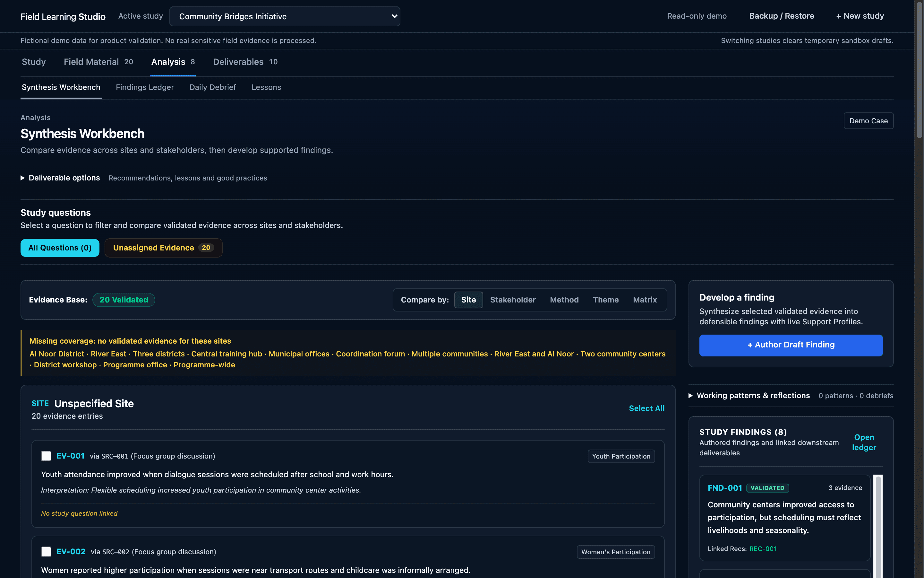Switch to the Study tab
The height and width of the screenshot is (578, 924).
pyautogui.click(x=34, y=62)
